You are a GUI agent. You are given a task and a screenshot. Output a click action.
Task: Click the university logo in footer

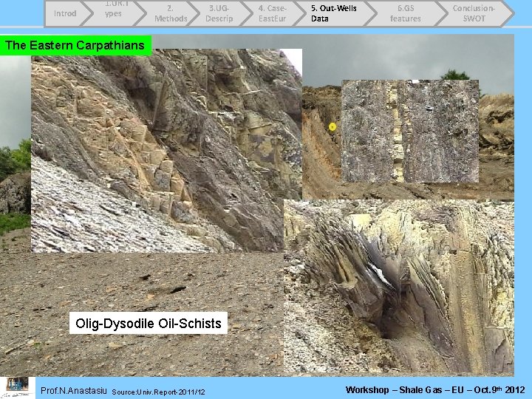pyautogui.click(x=17, y=387)
